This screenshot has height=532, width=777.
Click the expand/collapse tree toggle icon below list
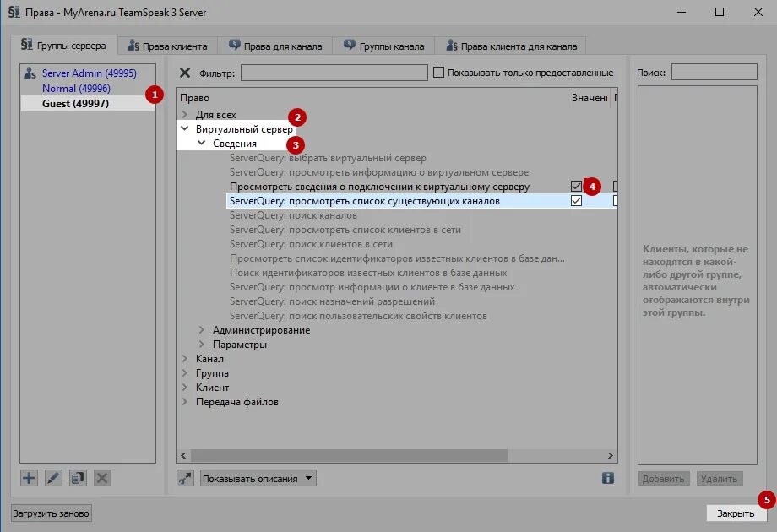click(x=185, y=478)
